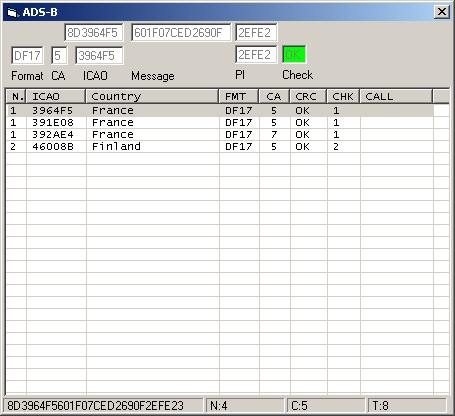Click the ICAO field showing 3964F5
Screen dimensions: 455x416
(99, 55)
